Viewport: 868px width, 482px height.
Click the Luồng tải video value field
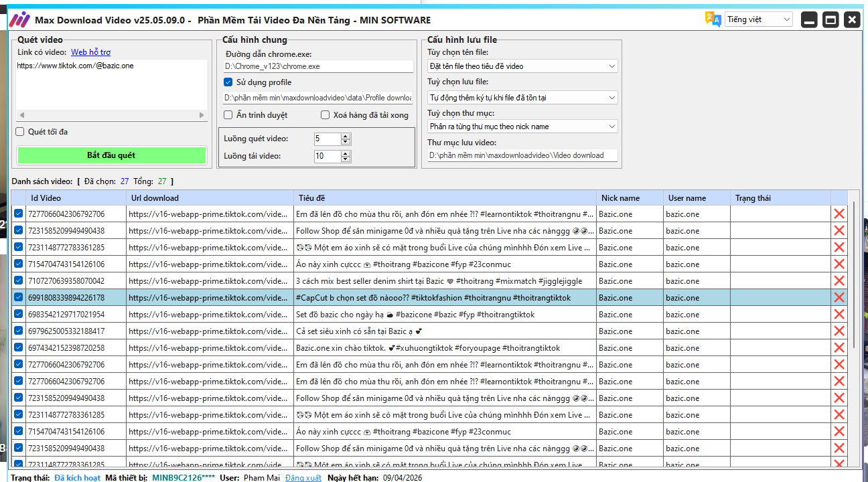[x=328, y=156]
